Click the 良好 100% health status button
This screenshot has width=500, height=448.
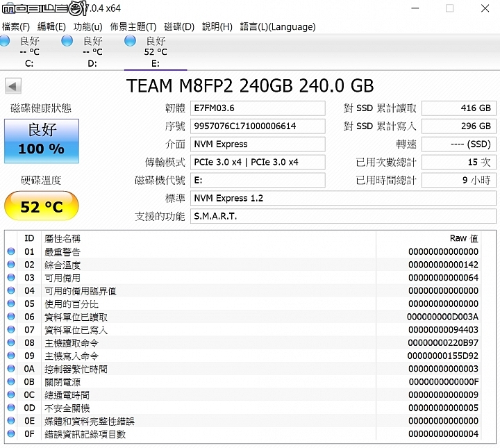42,141
